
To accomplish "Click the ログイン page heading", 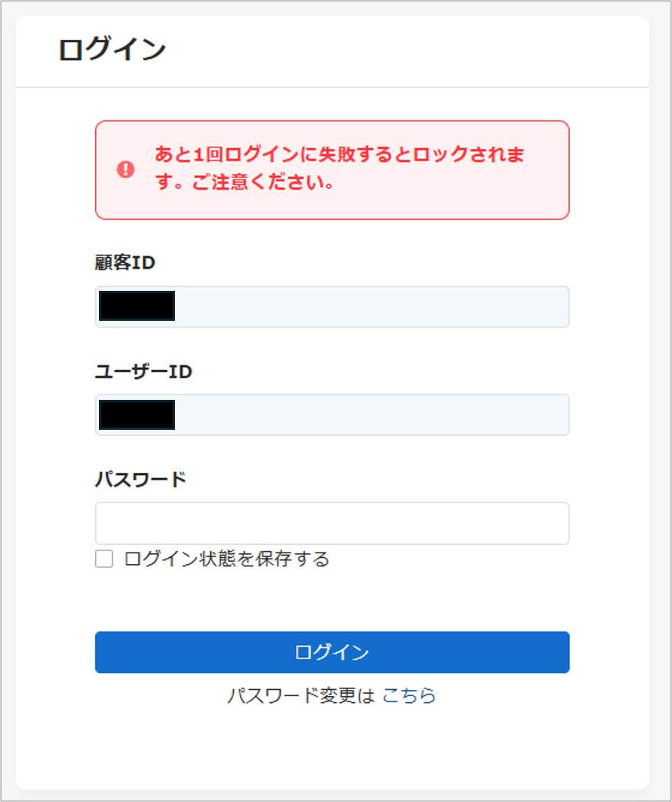I will click(112, 50).
